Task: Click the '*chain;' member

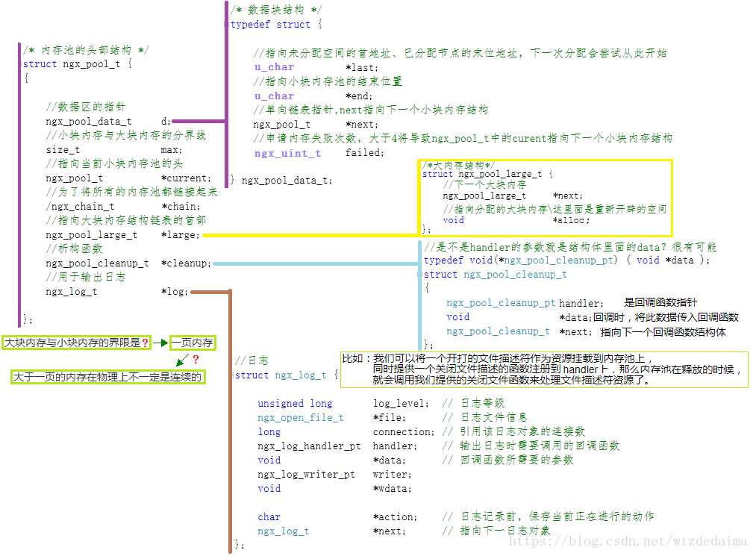Action: 181,207
